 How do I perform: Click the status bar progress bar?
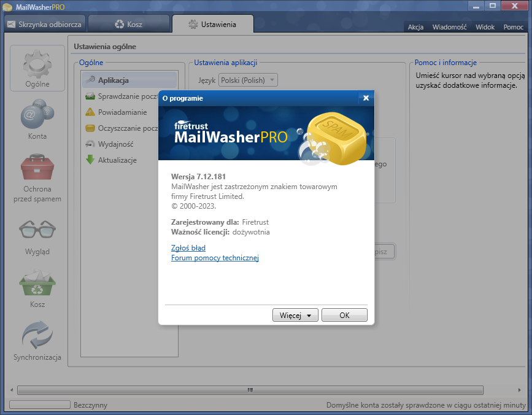click(40, 405)
